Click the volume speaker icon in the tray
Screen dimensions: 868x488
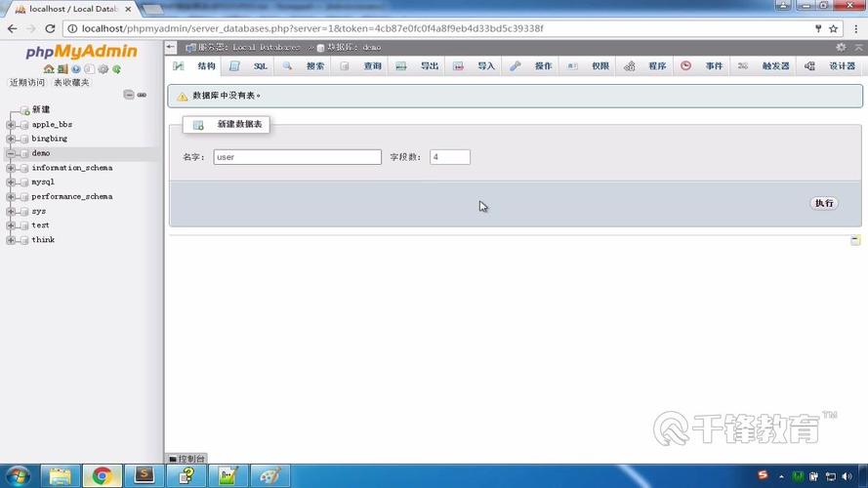tap(847, 476)
